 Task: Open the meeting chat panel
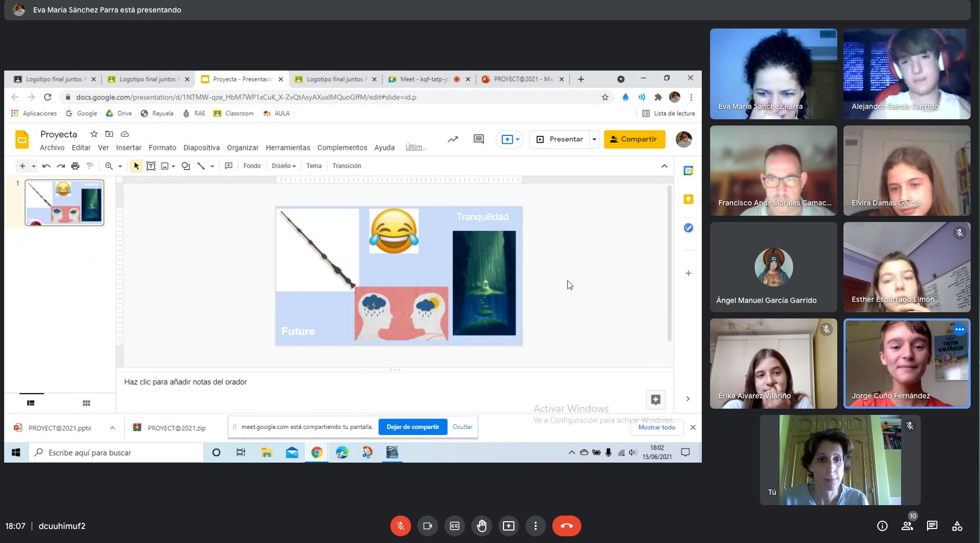coord(932,526)
